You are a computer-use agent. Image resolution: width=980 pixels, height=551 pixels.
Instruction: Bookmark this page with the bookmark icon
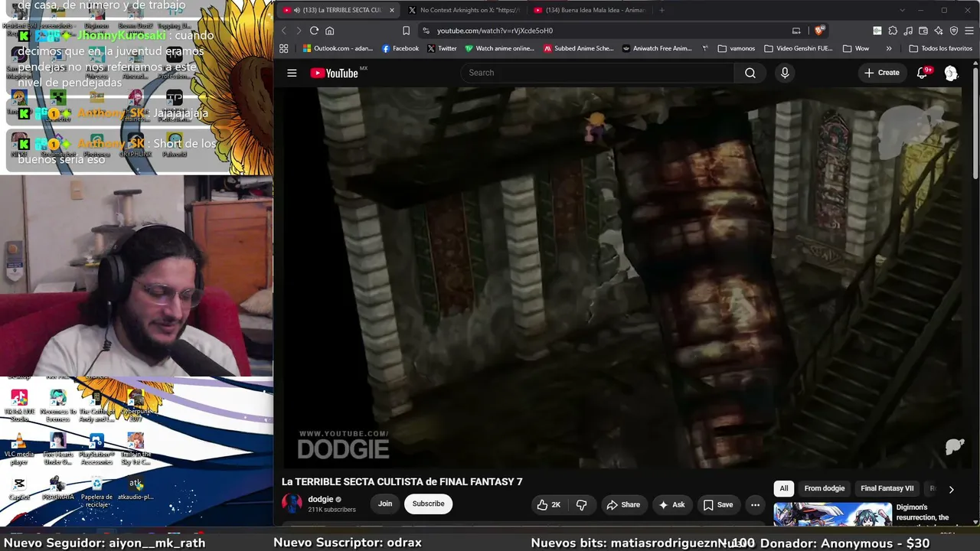pyautogui.click(x=406, y=31)
